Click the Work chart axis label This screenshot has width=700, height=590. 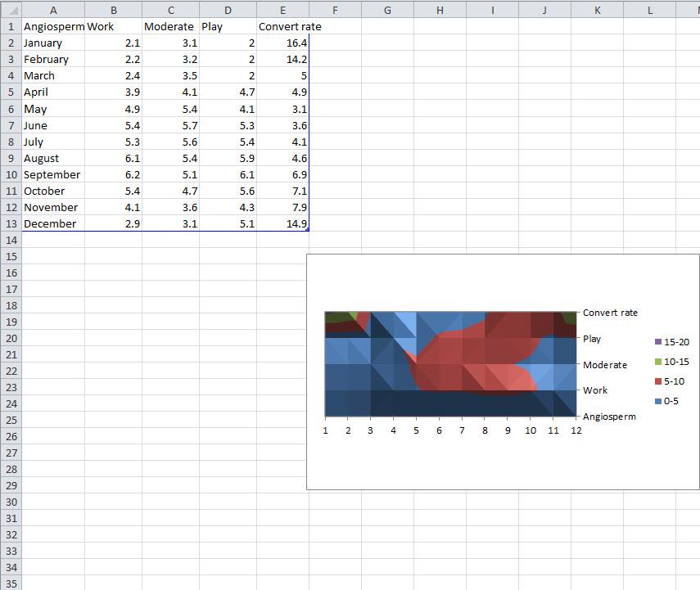[595, 390]
